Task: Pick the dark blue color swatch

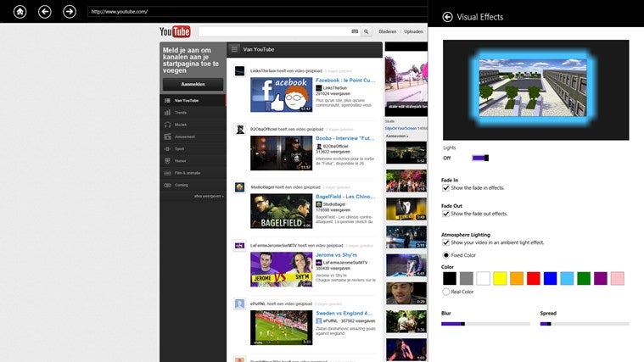Action: point(551,278)
